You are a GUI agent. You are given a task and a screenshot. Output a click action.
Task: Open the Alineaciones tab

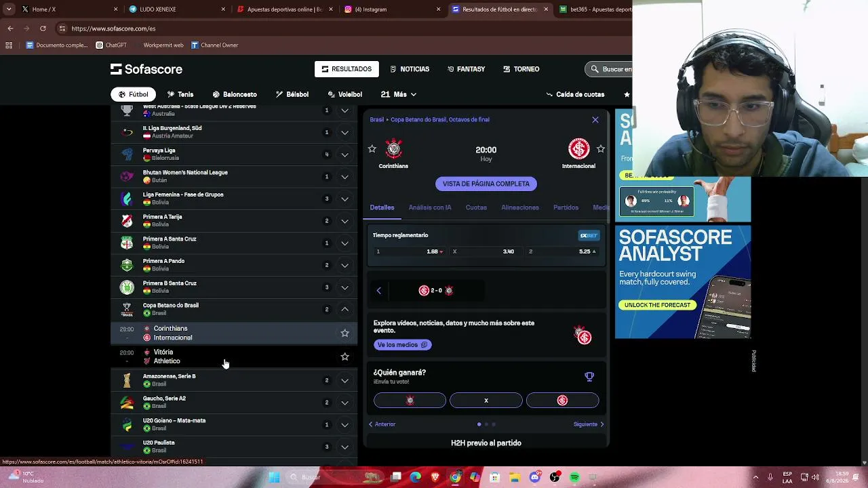520,207
